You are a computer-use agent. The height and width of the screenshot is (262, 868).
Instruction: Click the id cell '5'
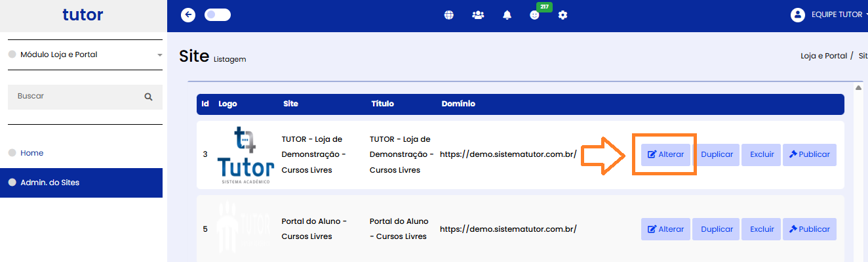[205, 229]
